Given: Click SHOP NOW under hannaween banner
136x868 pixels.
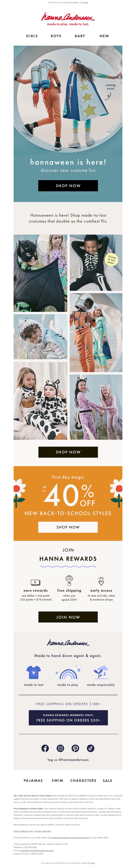Looking at the screenshot, I should tap(68, 186).
